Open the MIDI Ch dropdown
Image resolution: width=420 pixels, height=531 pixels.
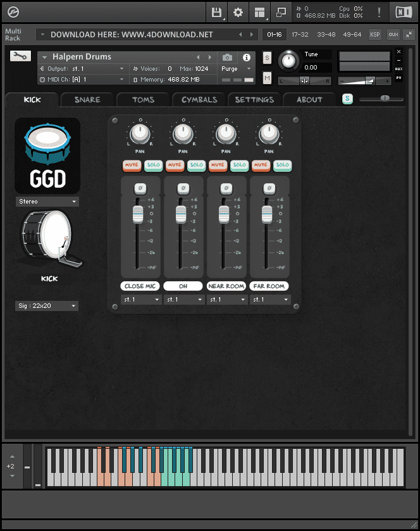coord(82,80)
